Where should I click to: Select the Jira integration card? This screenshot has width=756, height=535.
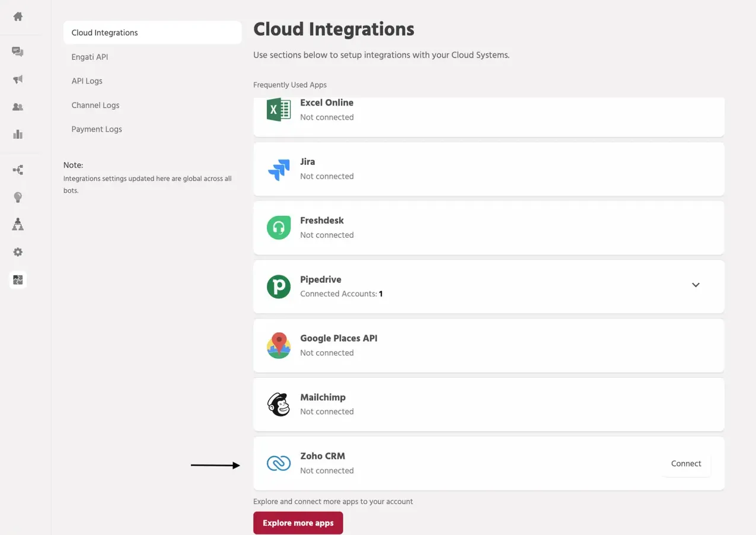click(489, 169)
